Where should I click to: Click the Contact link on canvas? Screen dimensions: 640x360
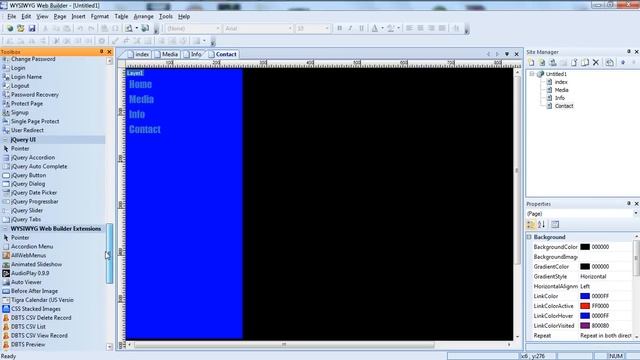[145, 129]
